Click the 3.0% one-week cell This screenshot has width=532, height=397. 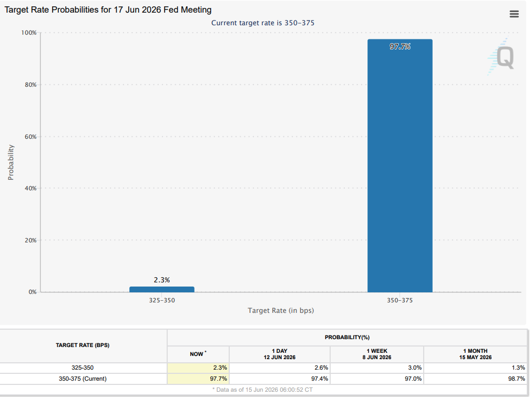376,368
